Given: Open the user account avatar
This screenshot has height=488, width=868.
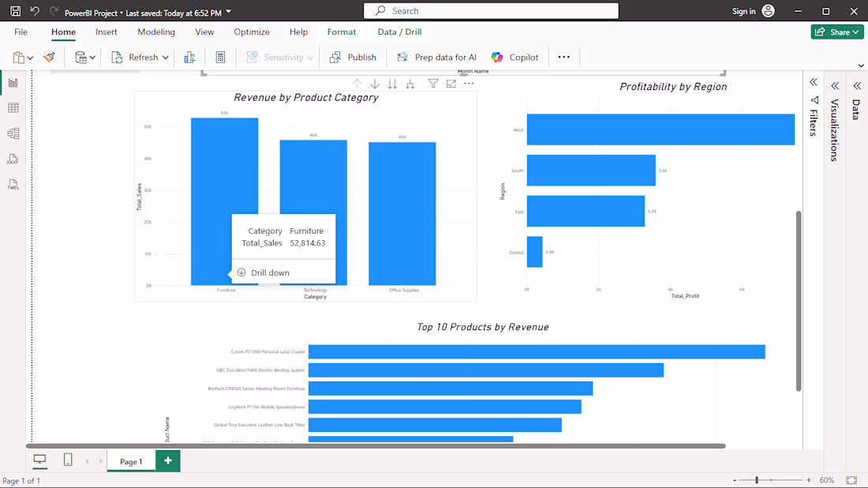Looking at the screenshot, I should [x=769, y=11].
